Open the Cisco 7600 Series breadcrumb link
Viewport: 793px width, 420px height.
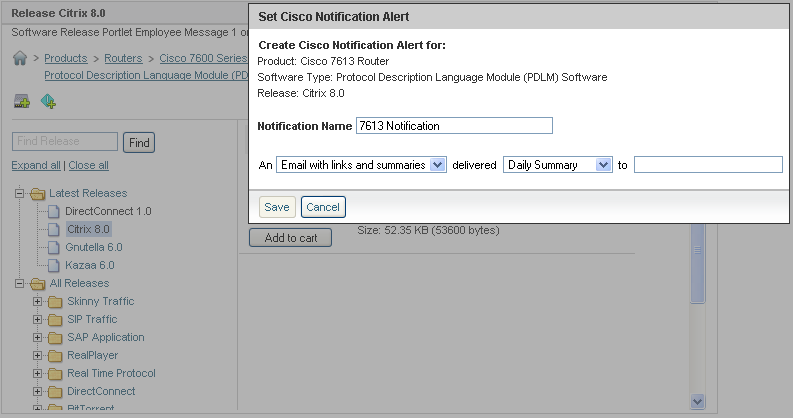pyautogui.click(x=203, y=58)
